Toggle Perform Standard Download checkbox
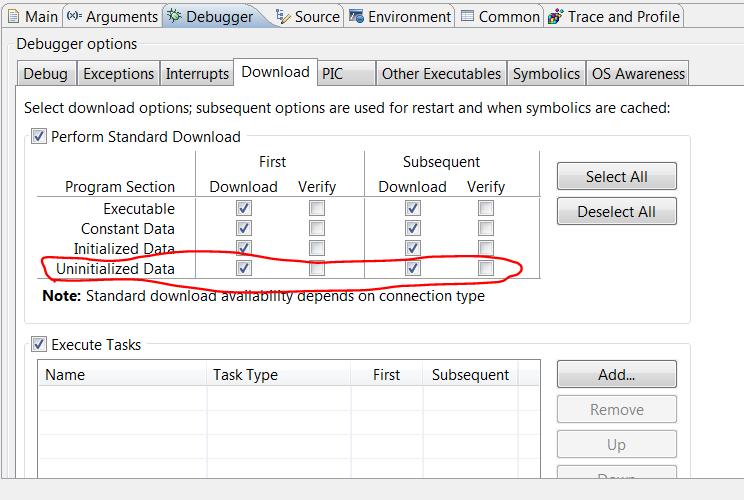 [x=39, y=136]
